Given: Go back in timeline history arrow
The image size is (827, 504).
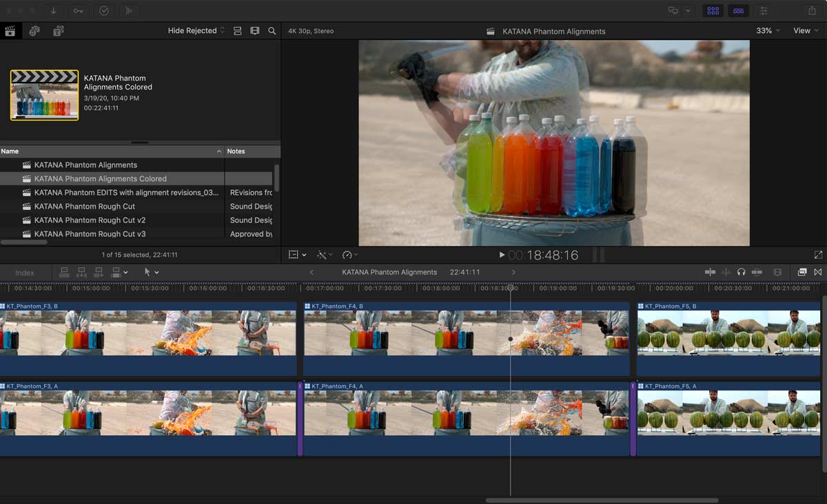Looking at the screenshot, I should (x=312, y=273).
